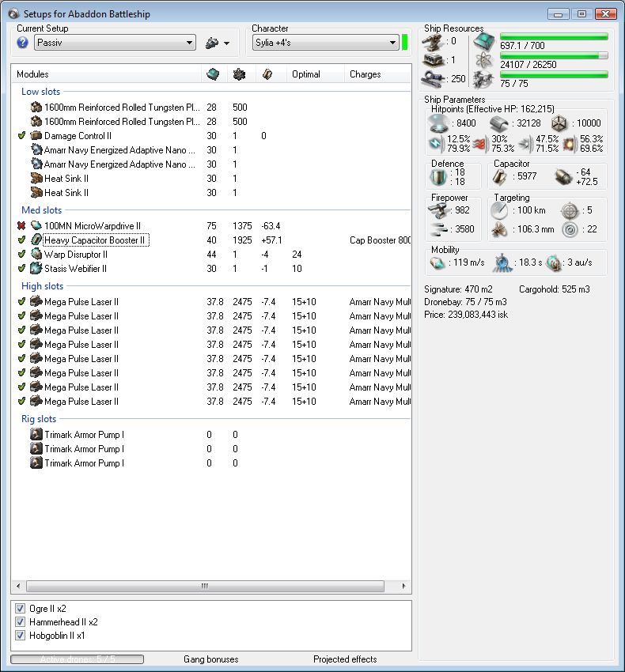Sort by the Modules column header
This screenshot has width=625, height=672.
106,74
